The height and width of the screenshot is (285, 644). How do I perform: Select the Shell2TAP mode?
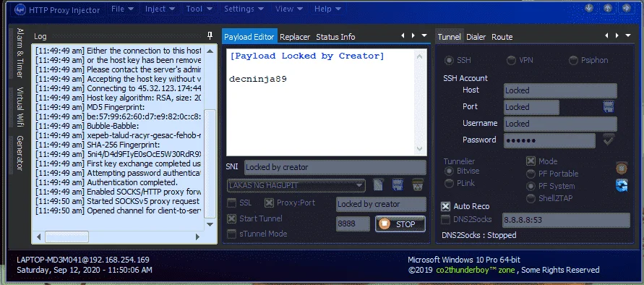(x=531, y=199)
